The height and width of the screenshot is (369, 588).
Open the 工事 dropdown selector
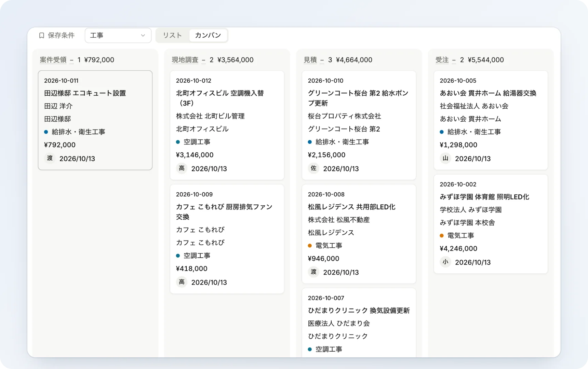pos(118,36)
